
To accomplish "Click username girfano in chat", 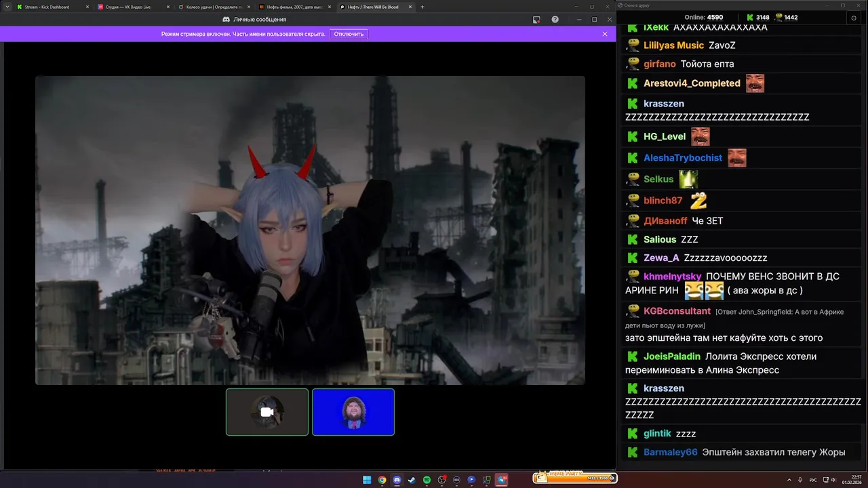I will 660,64.
